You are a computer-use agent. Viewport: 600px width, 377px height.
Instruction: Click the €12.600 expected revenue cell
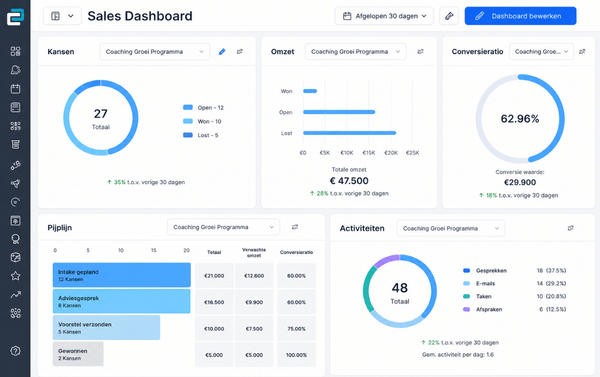tap(254, 276)
